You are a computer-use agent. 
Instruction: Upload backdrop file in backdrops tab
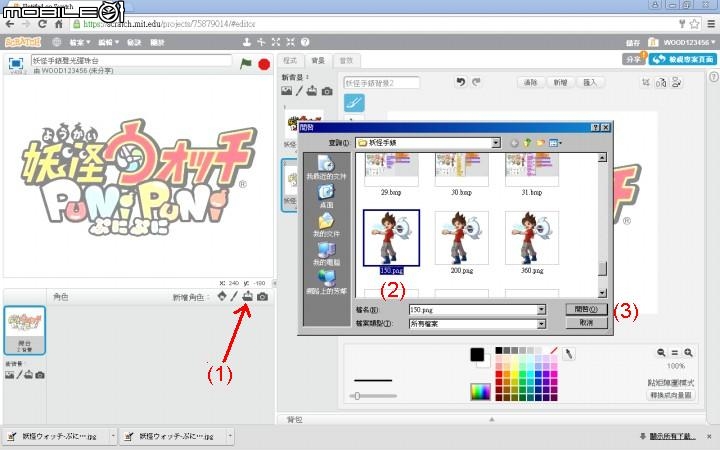pos(312,91)
